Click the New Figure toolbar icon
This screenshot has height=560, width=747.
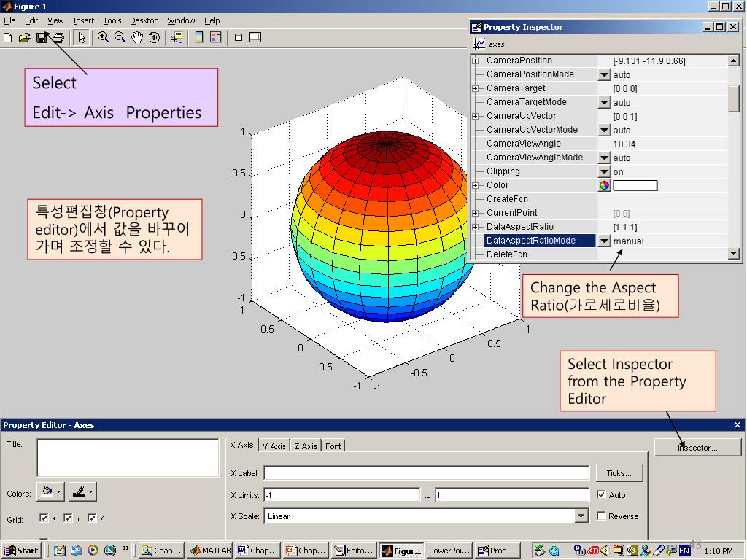click(x=8, y=38)
